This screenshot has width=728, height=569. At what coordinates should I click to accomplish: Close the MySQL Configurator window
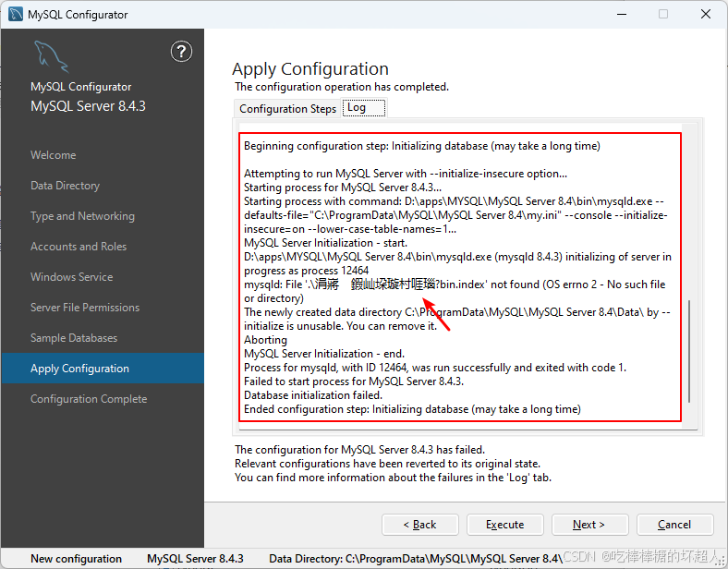point(706,14)
